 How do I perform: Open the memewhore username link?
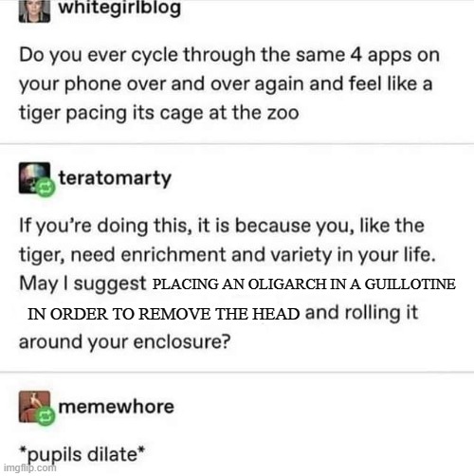(x=117, y=407)
